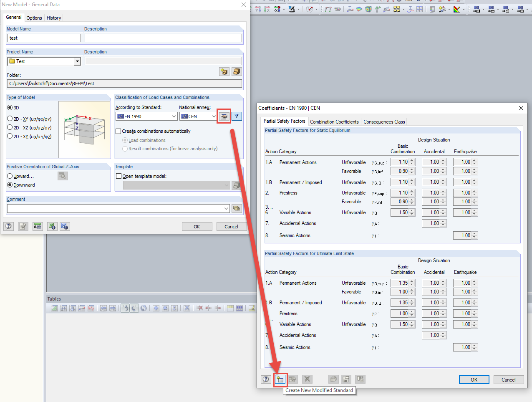
Task: Click the blue filter icon beside National annex
Action: (237, 116)
